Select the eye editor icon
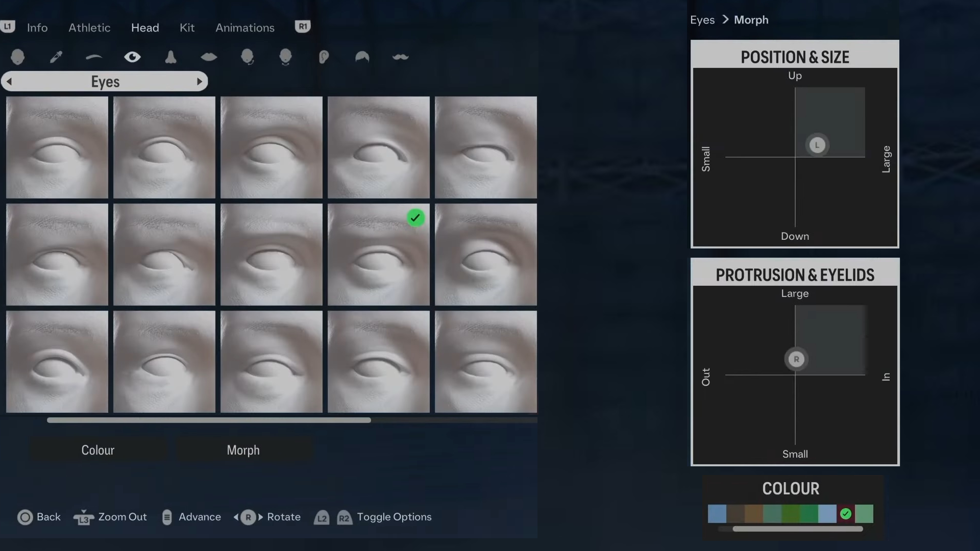This screenshot has height=551, width=980. click(132, 57)
